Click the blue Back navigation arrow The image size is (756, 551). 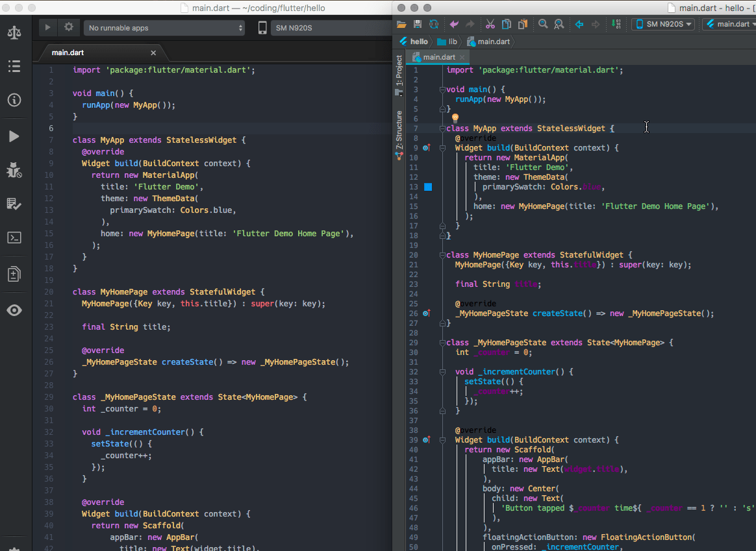tap(579, 25)
